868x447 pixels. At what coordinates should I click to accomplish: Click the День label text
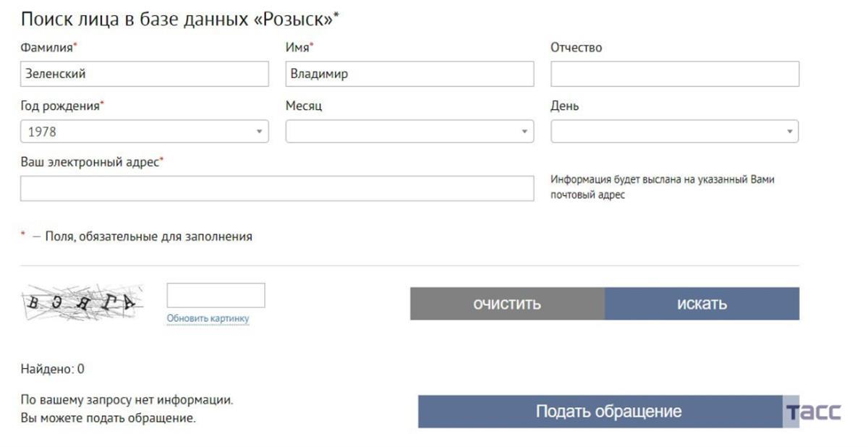tap(564, 106)
